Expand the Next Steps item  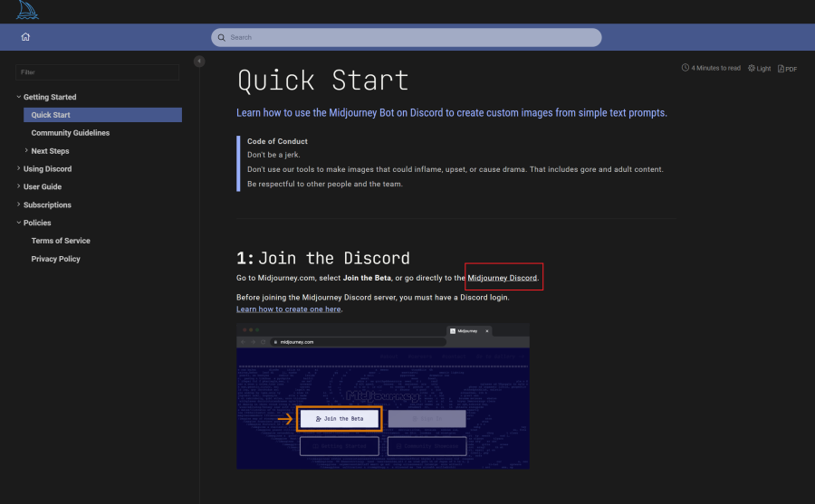(26, 151)
